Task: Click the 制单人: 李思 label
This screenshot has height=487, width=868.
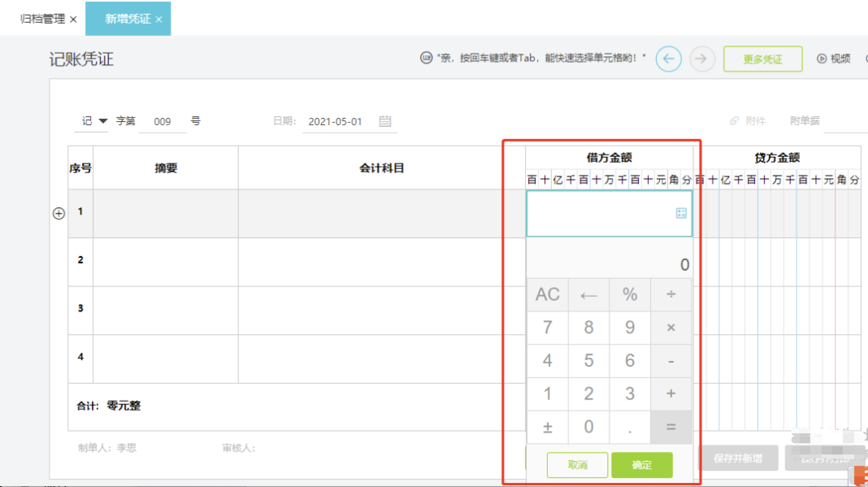Action: 107,448
